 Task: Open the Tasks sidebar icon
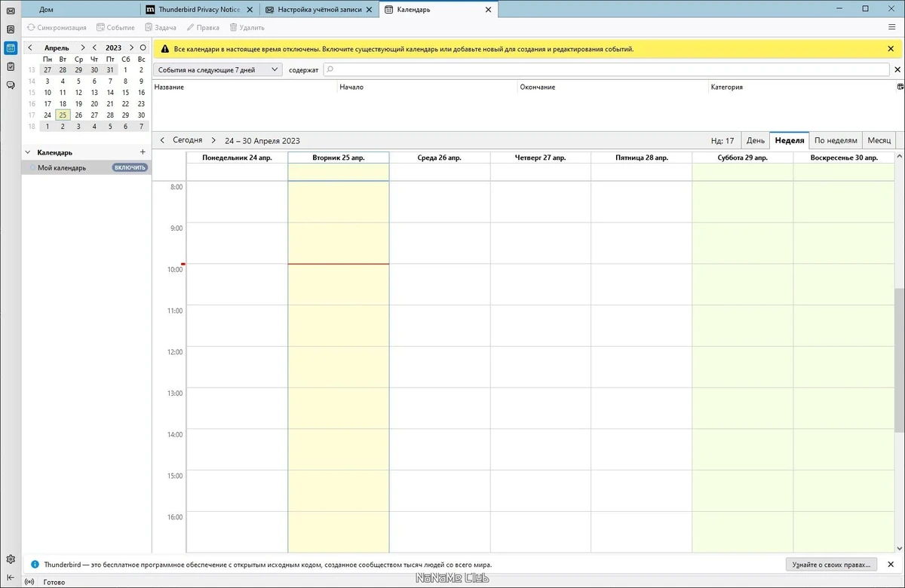[x=11, y=66]
